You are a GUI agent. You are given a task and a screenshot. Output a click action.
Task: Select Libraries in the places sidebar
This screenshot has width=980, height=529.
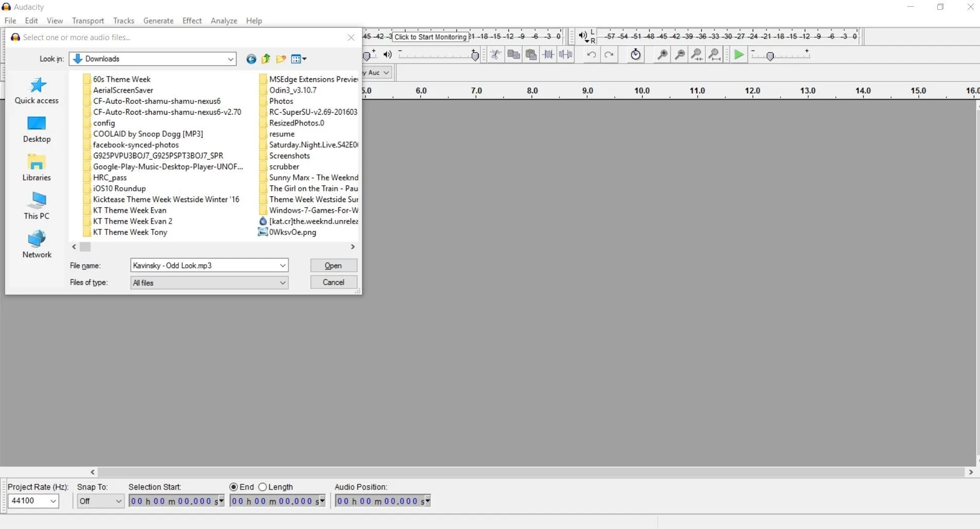click(x=37, y=168)
